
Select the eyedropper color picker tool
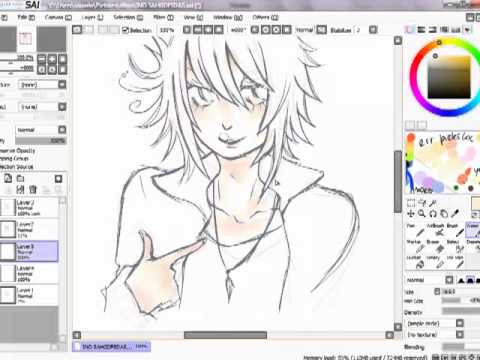(455, 214)
